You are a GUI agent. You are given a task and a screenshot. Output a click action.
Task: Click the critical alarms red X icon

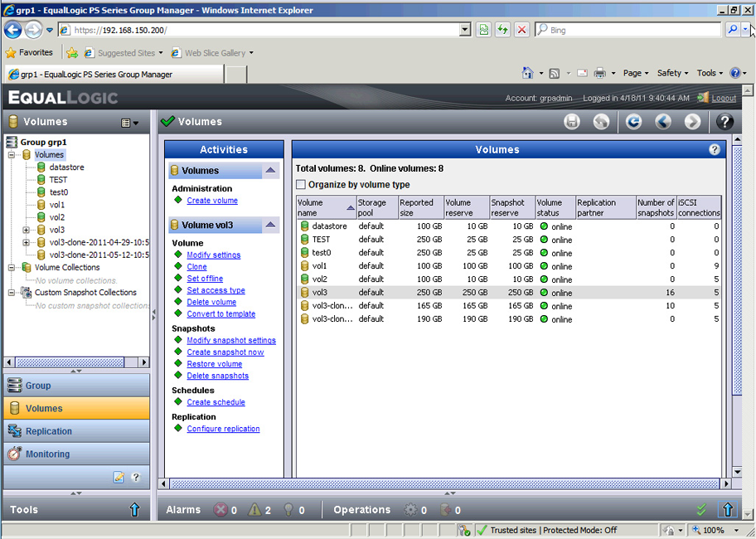click(220, 510)
